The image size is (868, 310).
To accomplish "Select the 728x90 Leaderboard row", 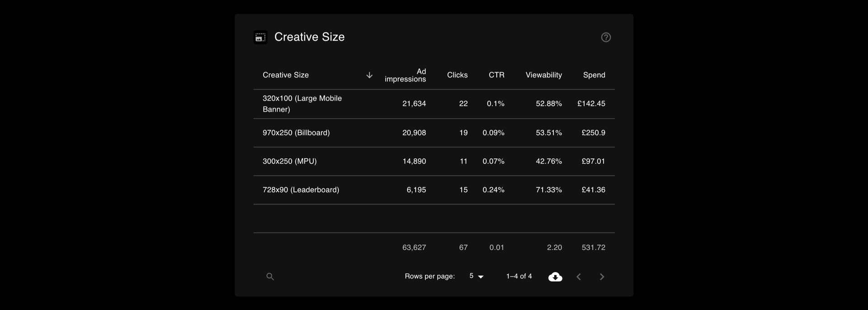I will tap(434, 190).
